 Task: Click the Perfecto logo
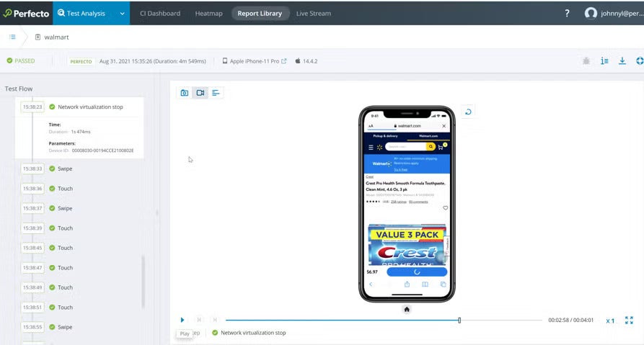(26, 13)
